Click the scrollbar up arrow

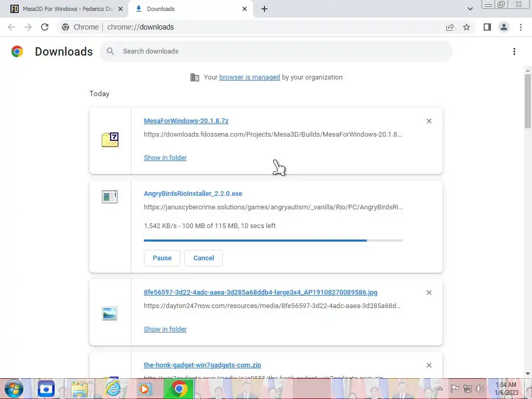point(528,70)
